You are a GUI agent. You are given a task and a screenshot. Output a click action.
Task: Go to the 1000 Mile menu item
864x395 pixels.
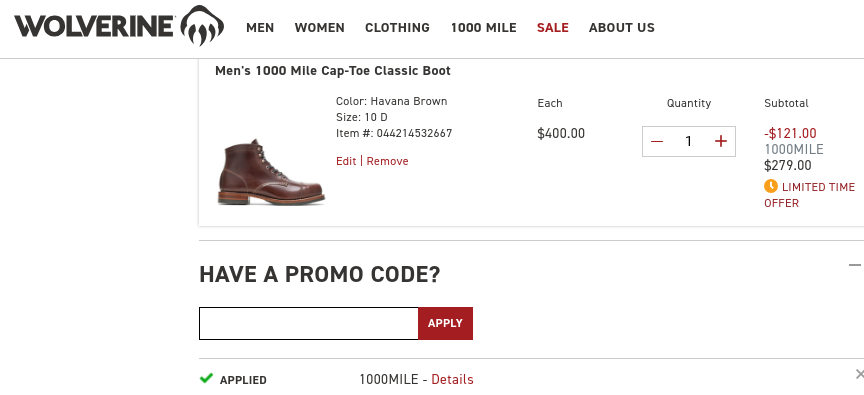[x=484, y=28]
